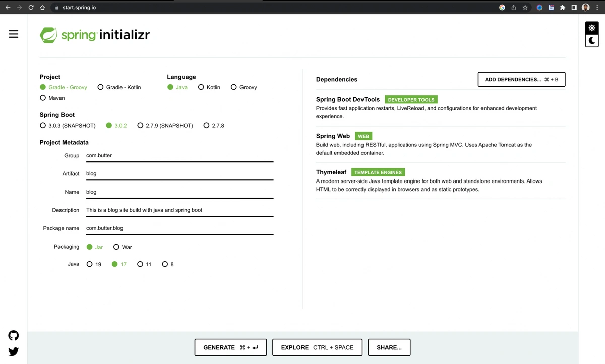605x364 pixels.
Task: Click the Group input field
Action: pyautogui.click(x=179, y=155)
